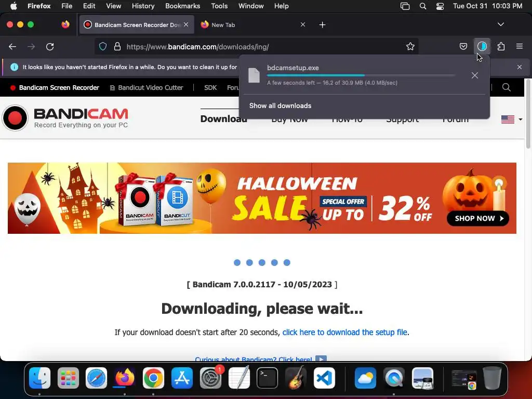532x399 pixels.
Task: Open Launchpad from the dock
Action: [x=68, y=378]
